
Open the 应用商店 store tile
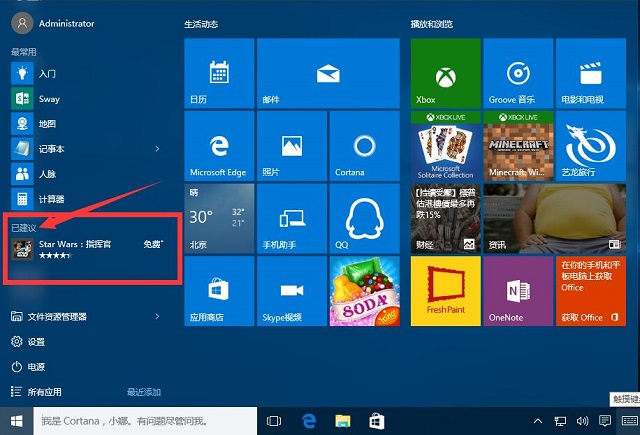point(219,291)
